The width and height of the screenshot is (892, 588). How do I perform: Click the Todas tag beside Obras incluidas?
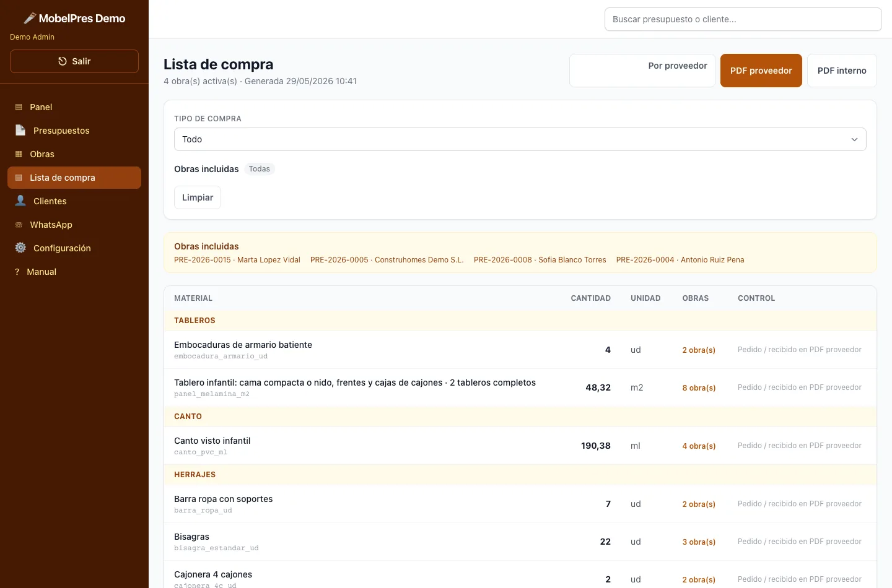260,169
